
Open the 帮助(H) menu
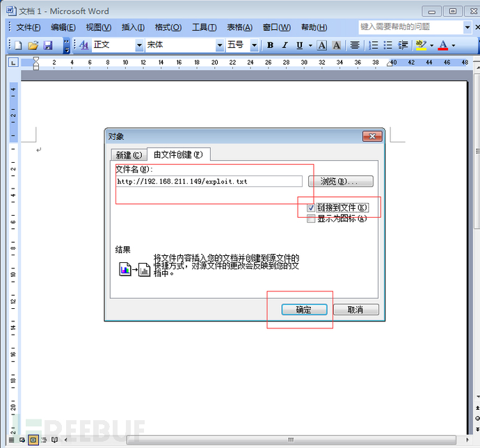314,28
